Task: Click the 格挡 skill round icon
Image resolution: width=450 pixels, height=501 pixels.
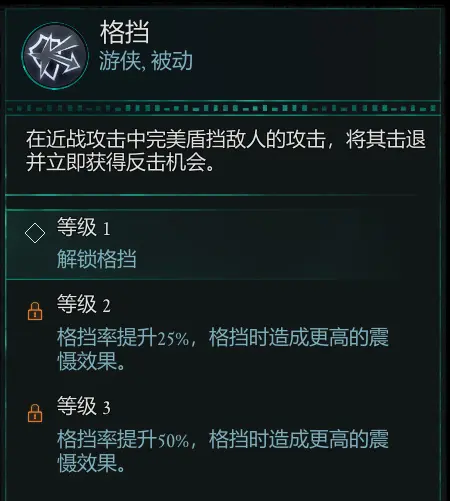Action: [x=55, y=56]
